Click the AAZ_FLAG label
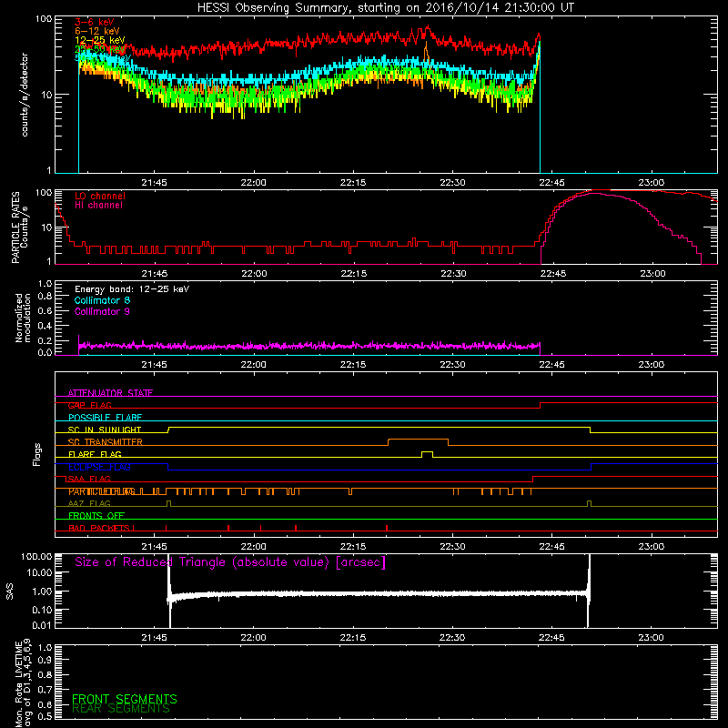 click(89, 503)
